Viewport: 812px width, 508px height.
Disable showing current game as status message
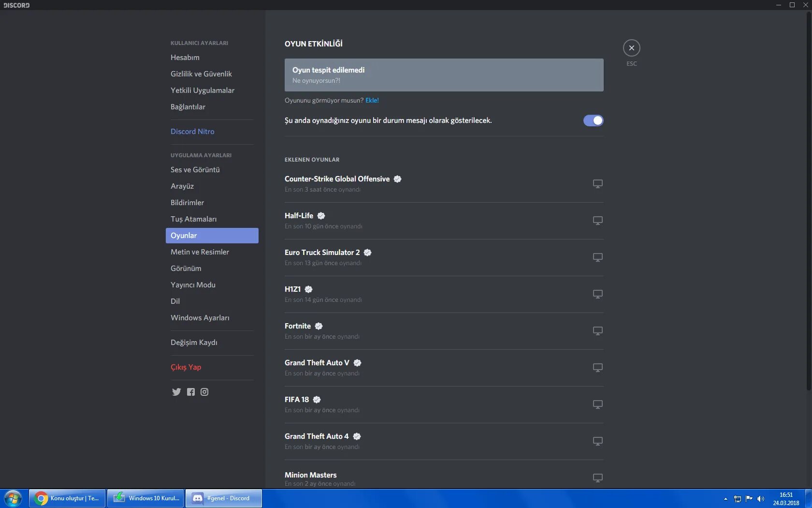click(593, 120)
